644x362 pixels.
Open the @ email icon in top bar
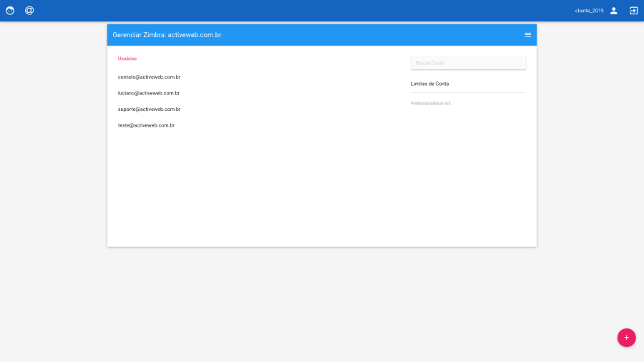click(29, 11)
